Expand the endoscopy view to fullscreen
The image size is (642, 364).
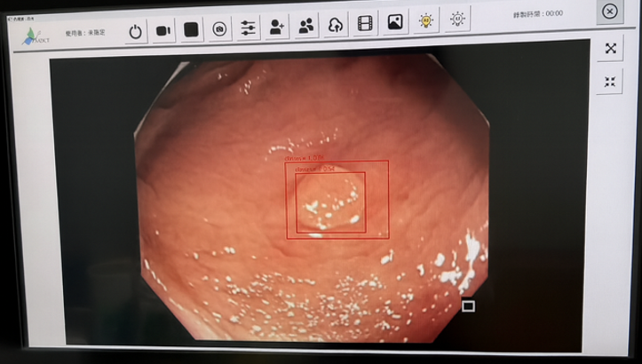point(611,49)
